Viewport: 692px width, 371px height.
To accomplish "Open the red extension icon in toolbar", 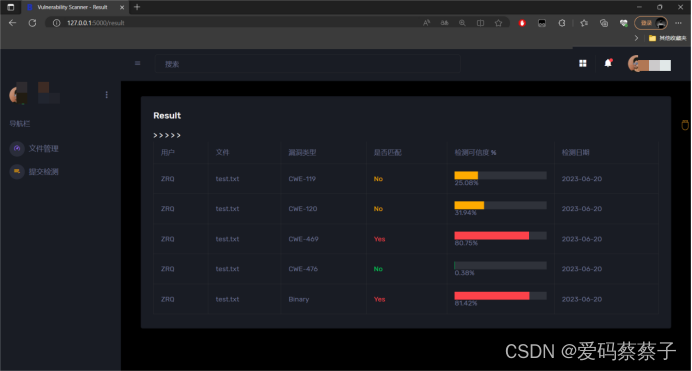I will pos(522,23).
